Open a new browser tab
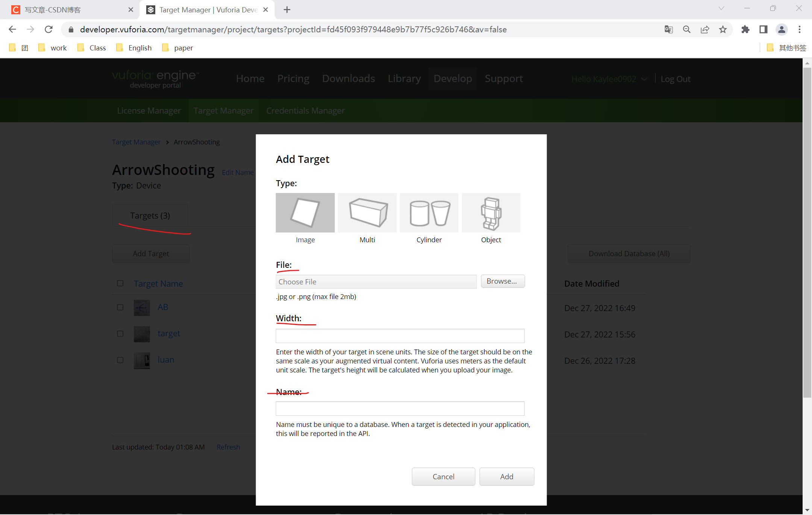The image size is (812, 515). click(x=287, y=10)
